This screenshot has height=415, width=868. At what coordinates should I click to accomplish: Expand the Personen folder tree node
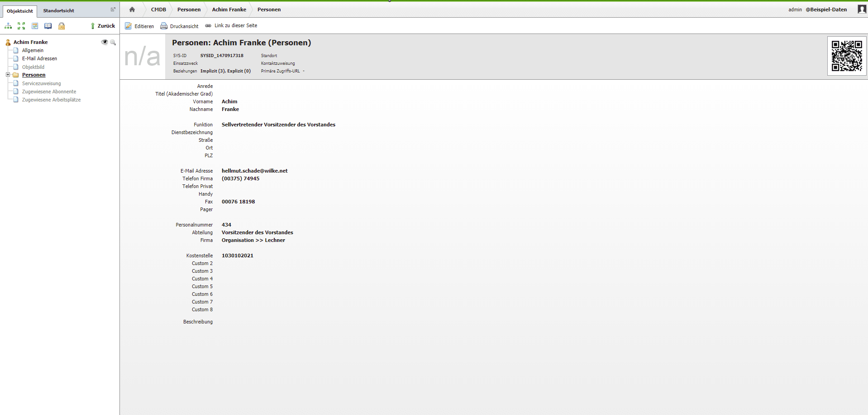(x=8, y=75)
